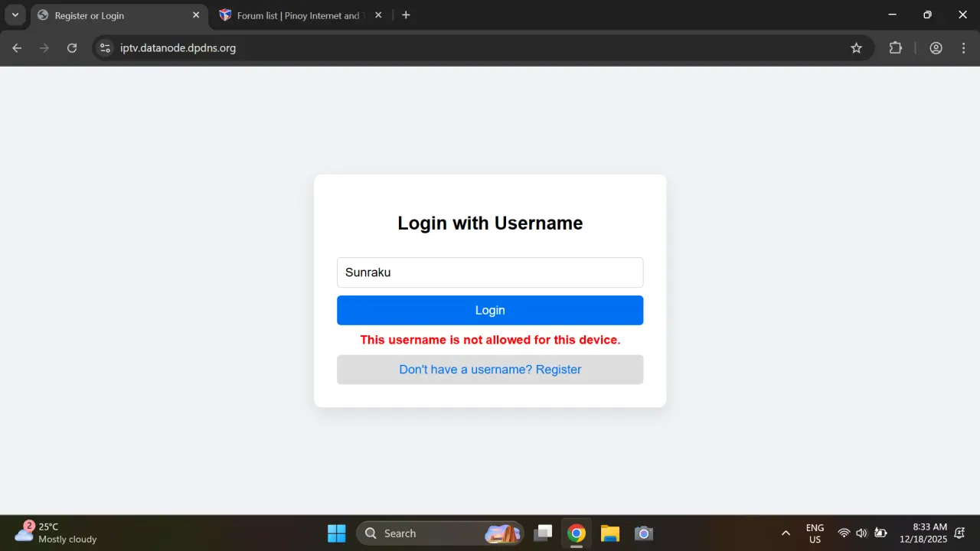
Task: Focus the username field containing Sunraku
Action: point(490,272)
